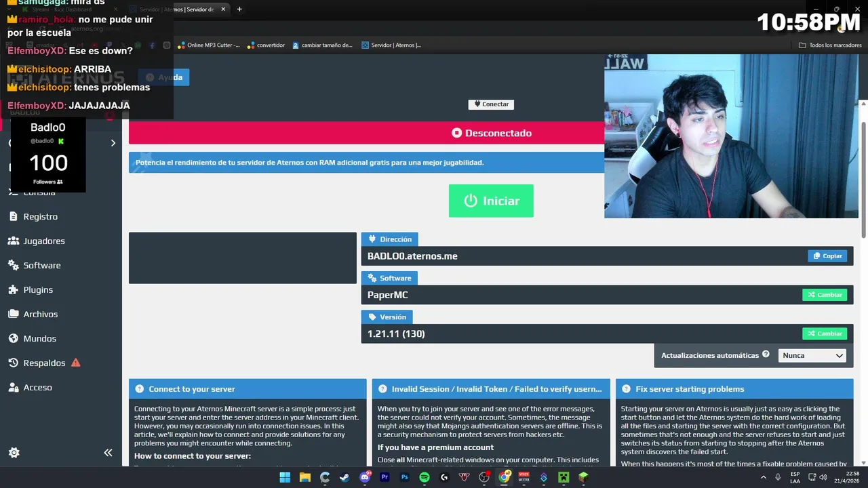Click Cambiar in the Software row
This screenshot has height=488, width=868.
(825, 295)
